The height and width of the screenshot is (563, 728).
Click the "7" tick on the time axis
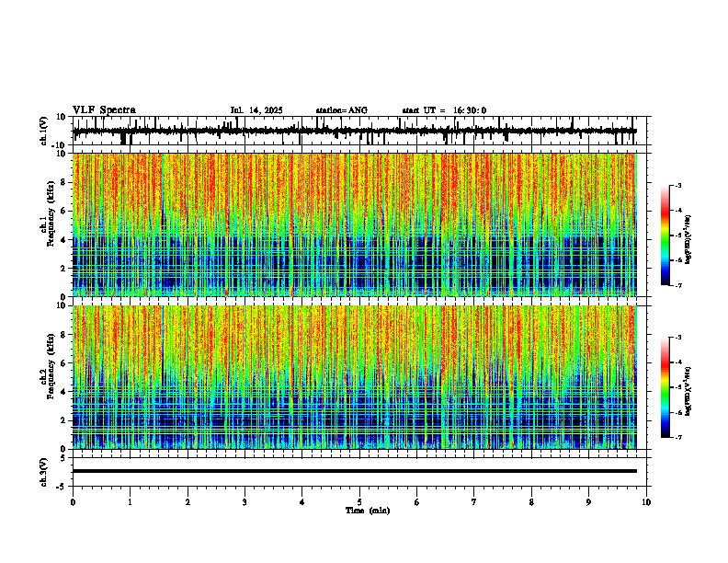[x=474, y=502]
